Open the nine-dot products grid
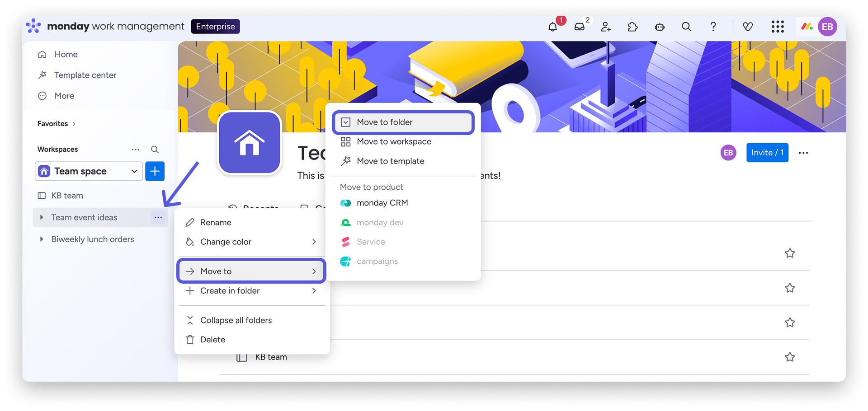This screenshot has height=411, width=868. click(778, 27)
